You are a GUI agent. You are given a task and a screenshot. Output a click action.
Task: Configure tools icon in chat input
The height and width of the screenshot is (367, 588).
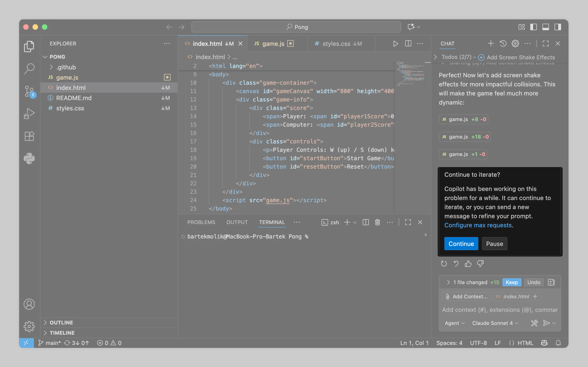[x=534, y=323]
